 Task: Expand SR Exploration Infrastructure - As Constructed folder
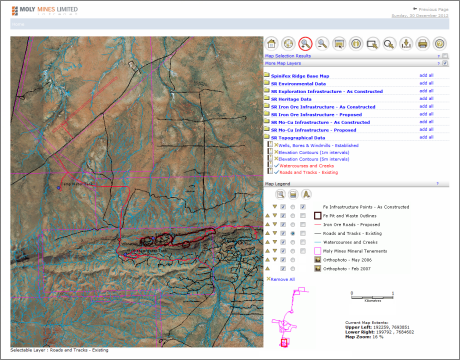267,91
